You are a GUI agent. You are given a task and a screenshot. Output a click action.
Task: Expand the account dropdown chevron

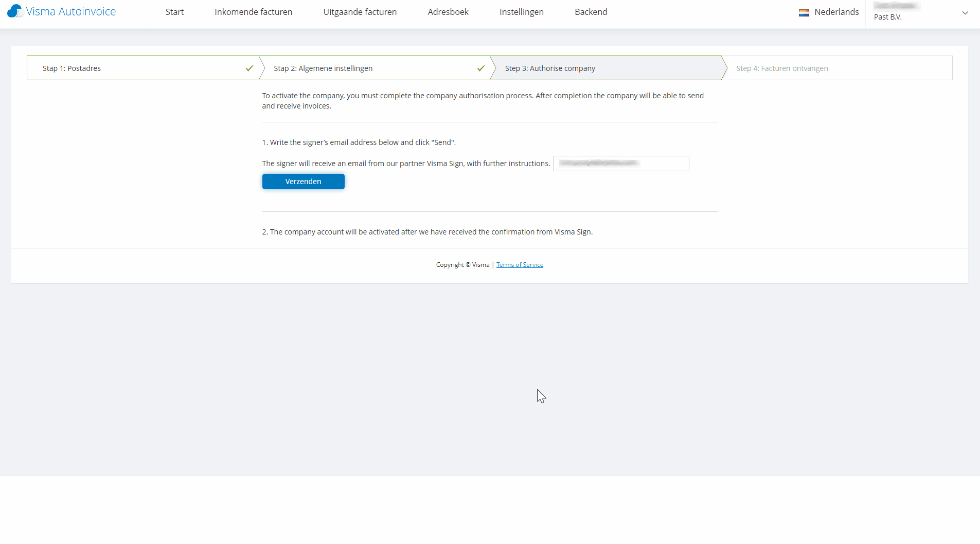click(x=965, y=13)
